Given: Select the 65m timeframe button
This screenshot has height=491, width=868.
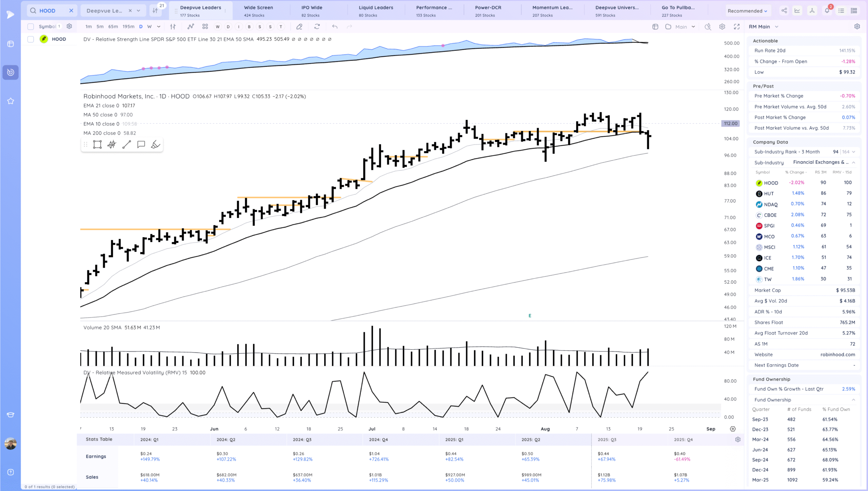Looking at the screenshot, I should coord(113,26).
